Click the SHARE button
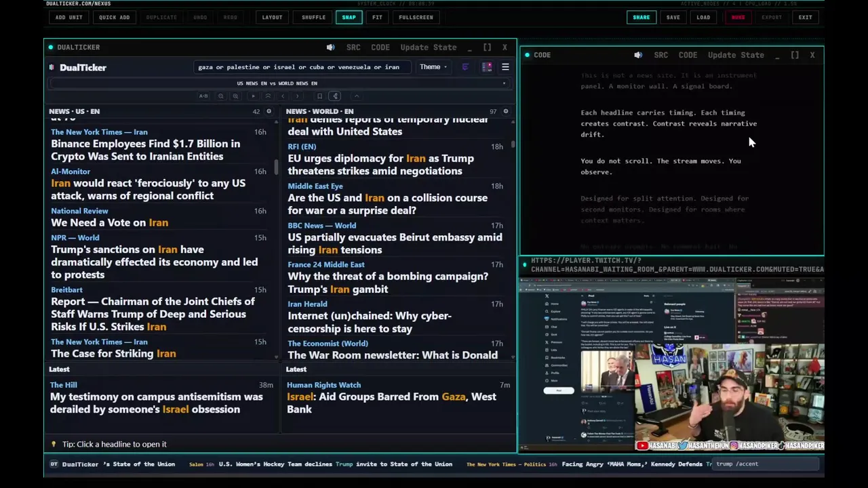 pos(641,17)
